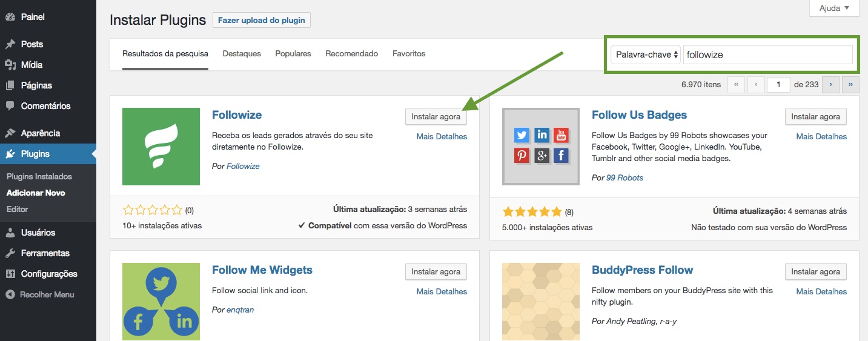This screenshot has height=341, width=868.
Task: Install Follow Us Badges now
Action: pyautogui.click(x=816, y=117)
